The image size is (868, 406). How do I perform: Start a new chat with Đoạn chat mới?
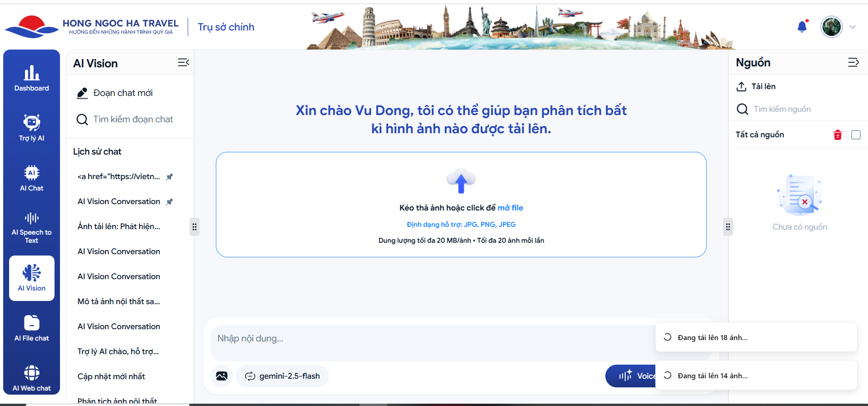coord(123,93)
